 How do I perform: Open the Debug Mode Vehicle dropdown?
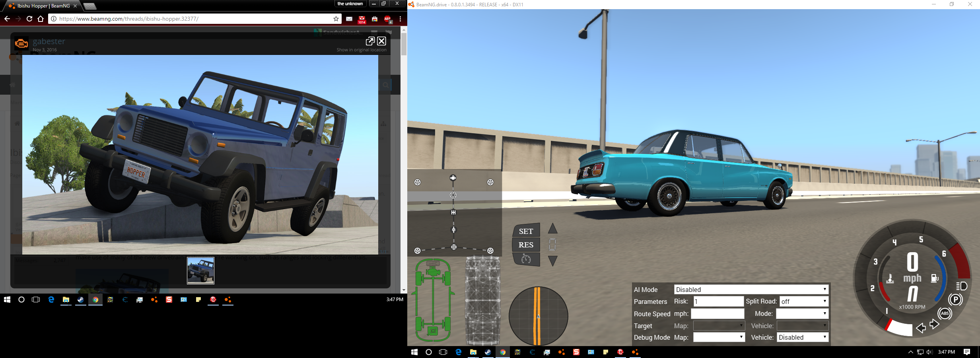pyautogui.click(x=803, y=337)
